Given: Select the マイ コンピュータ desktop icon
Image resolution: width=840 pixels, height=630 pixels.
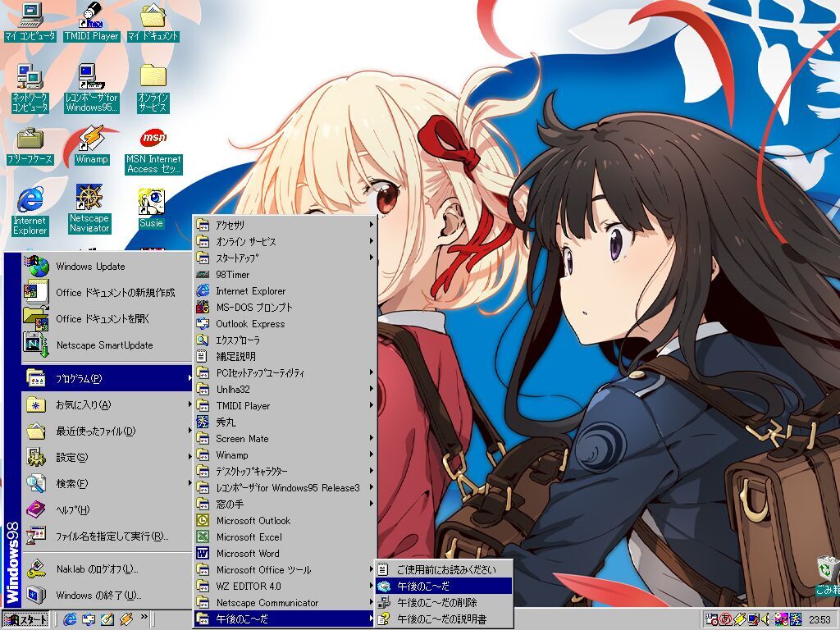Looking at the screenshot, I should pyautogui.click(x=30, y=21).
